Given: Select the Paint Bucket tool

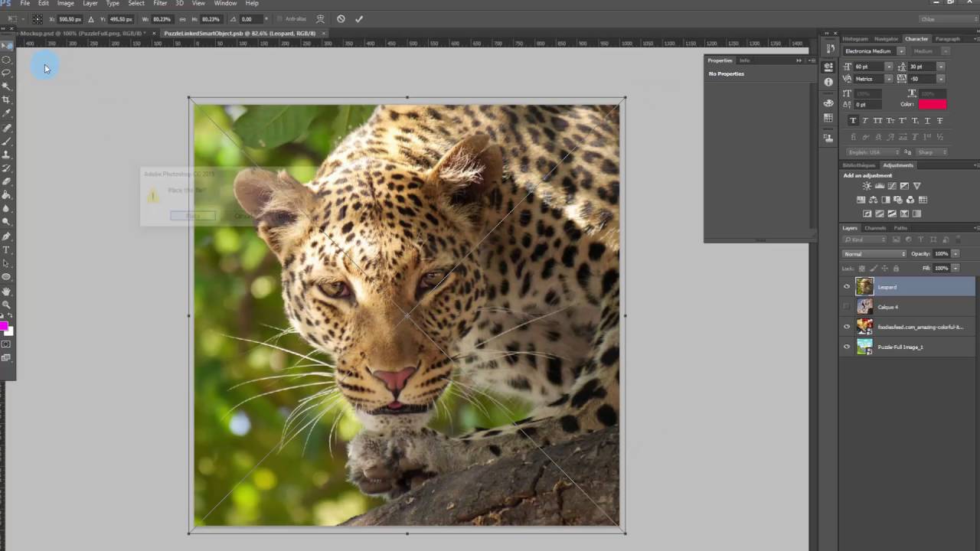Looking at the screenshot, I should pyautogui.click(x=6, y=195).
